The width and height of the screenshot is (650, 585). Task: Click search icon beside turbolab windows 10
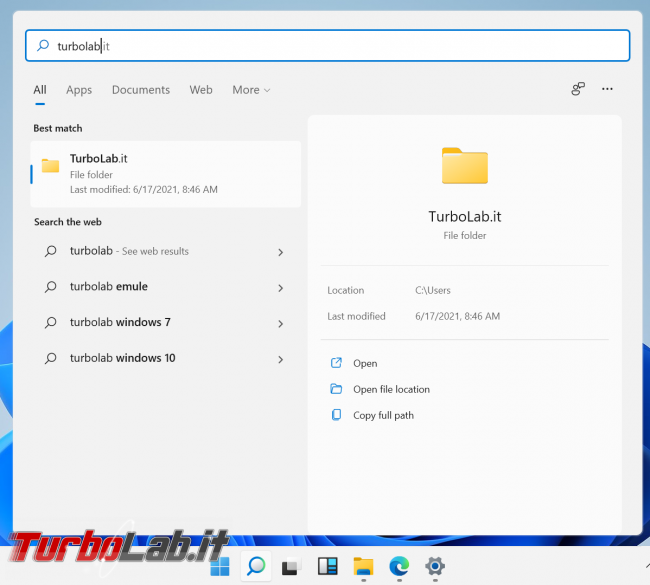click(51, 358)
